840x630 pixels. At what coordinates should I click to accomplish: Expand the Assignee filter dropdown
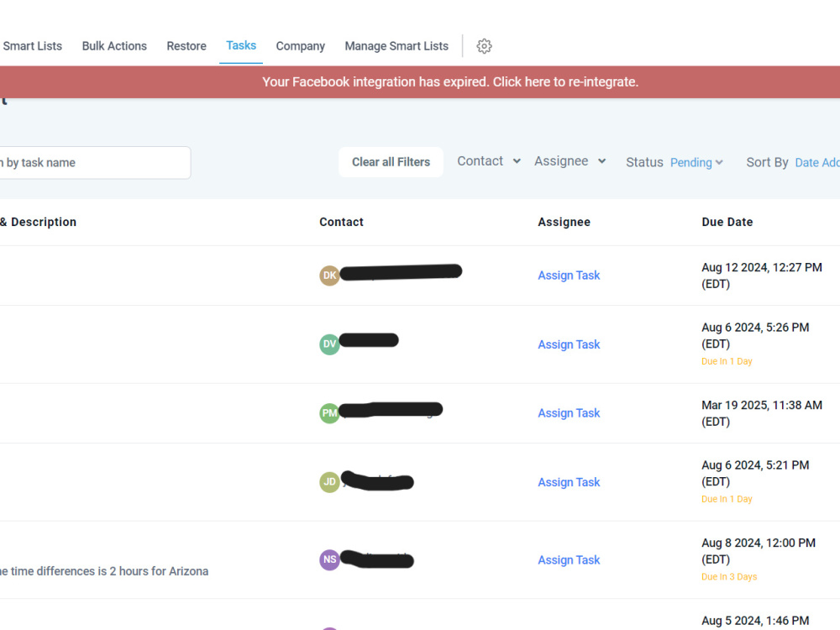click(x=570, y=161)
